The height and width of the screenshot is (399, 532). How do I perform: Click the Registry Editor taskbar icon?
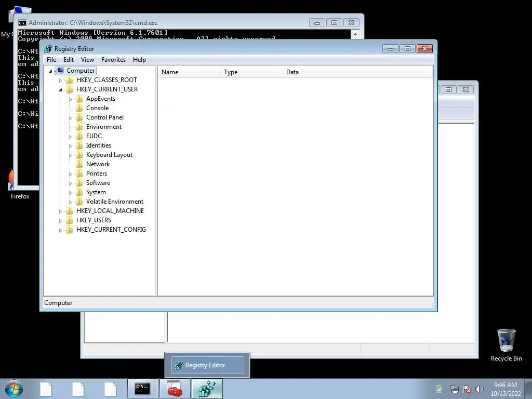[x=207, y=389]
